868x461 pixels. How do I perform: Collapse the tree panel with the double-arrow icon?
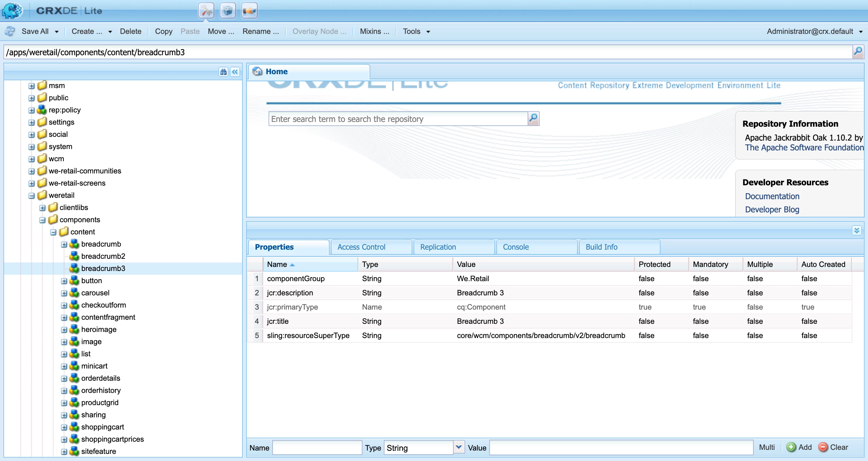235,72
